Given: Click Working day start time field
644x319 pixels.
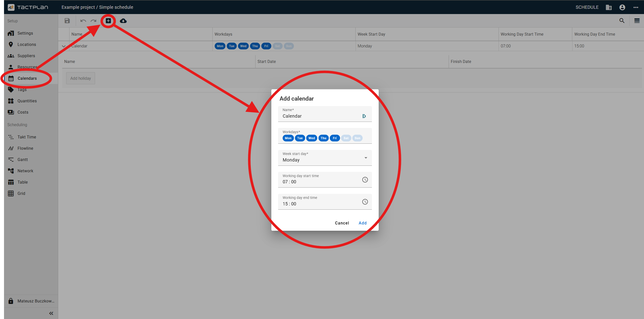Looking at the screenshot, I should [x=325, y=180].
